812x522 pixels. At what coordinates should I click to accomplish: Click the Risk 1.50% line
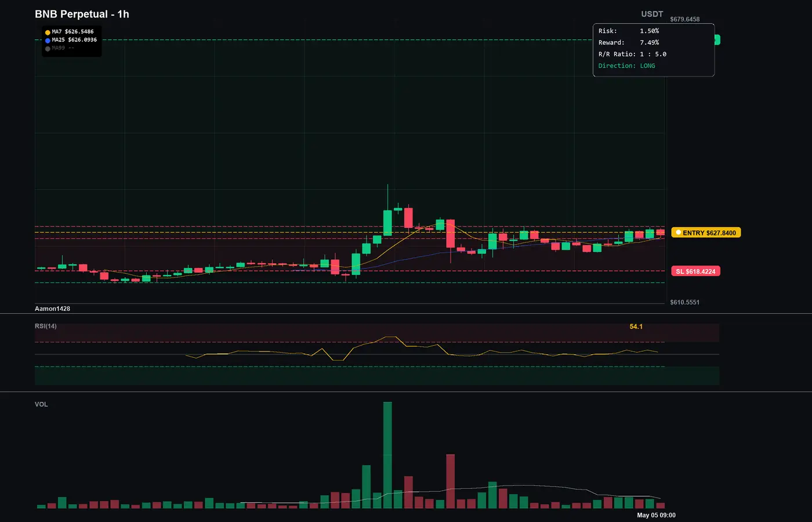(629, 31)
